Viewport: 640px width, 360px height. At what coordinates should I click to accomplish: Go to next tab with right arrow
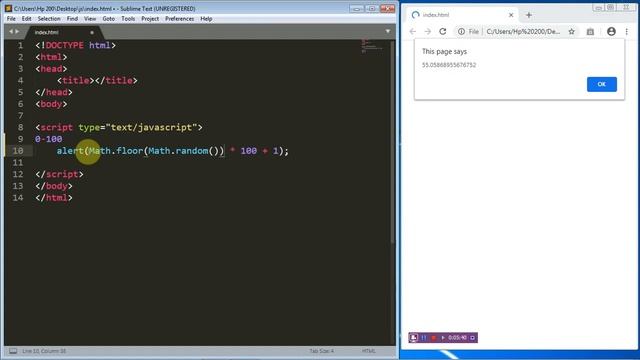coord(17,31)
